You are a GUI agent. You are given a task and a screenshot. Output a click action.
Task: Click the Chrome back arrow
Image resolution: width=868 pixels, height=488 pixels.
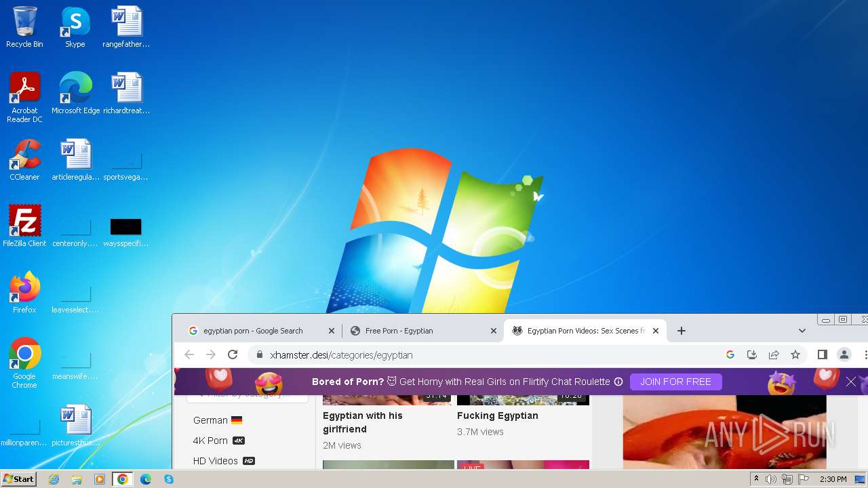coord(189,354)
